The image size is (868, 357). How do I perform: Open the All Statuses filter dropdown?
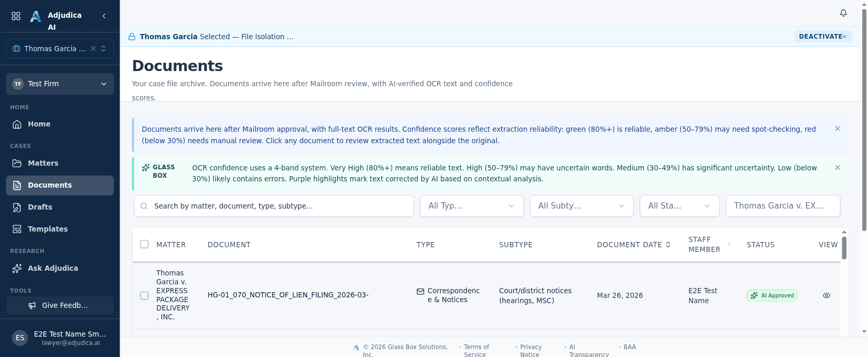679,206
